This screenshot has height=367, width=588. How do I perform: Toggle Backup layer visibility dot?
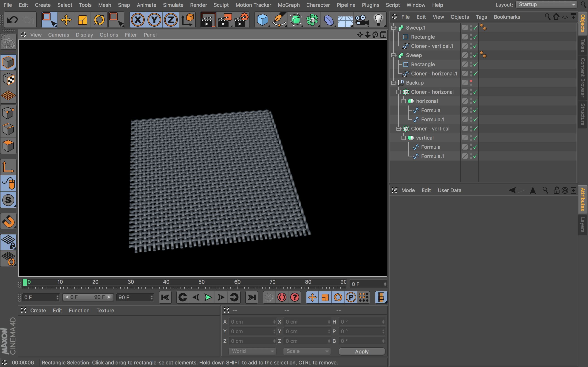(x=471, y=81)
